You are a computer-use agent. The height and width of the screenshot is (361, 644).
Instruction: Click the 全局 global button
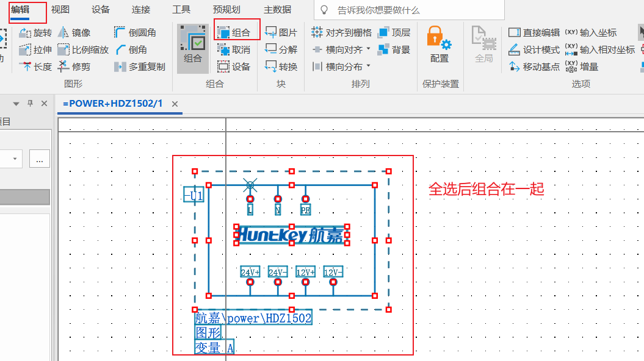[x=484, y=45]
